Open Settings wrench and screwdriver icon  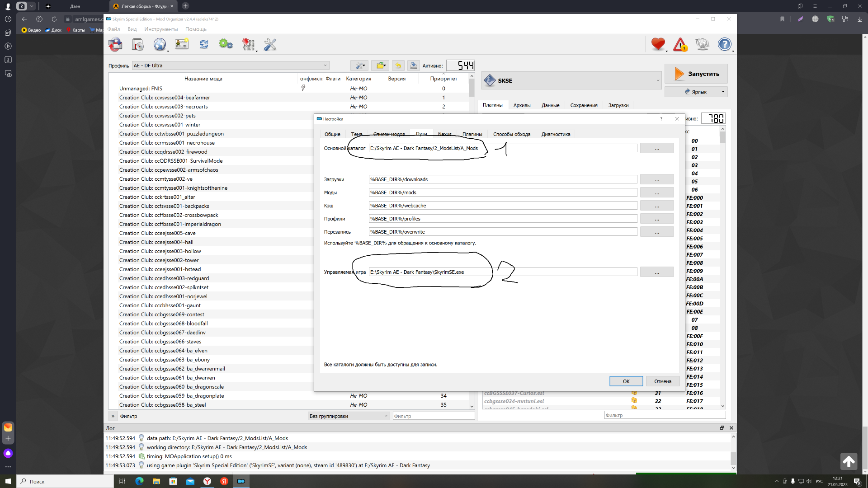click(270, 44)
